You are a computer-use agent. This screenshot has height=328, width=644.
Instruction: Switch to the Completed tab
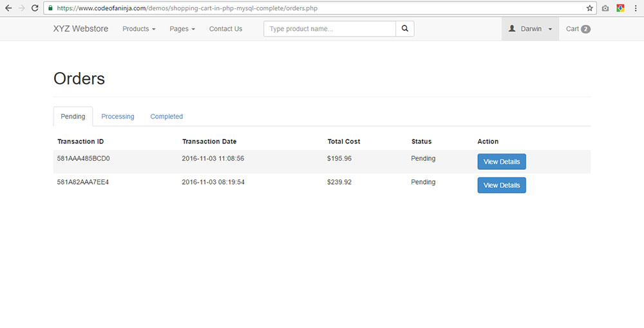(166, 116)
